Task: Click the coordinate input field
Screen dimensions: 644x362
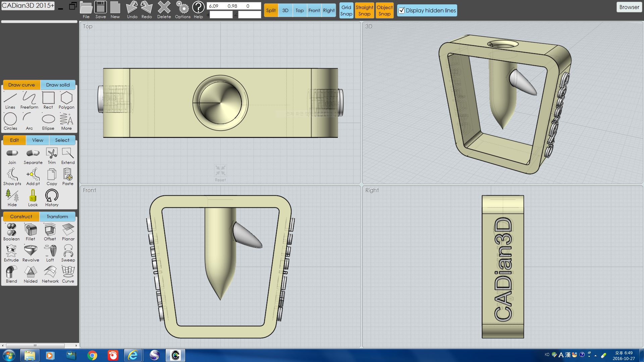Action: click(x=234, y=6)
